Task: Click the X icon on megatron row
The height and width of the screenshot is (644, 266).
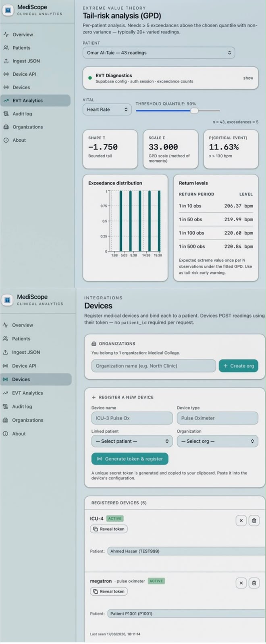Action: tap(241, 583)
